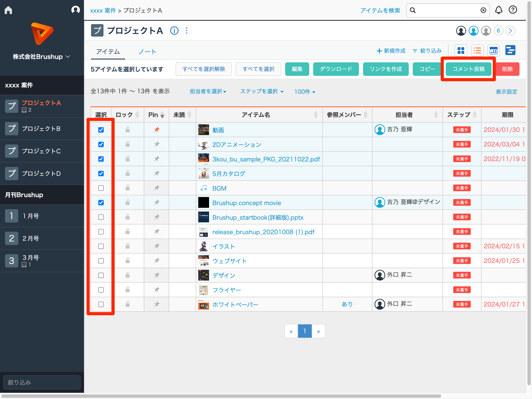Check the BGM item checkbox
The image size is (532, 399).
[101, 188]
